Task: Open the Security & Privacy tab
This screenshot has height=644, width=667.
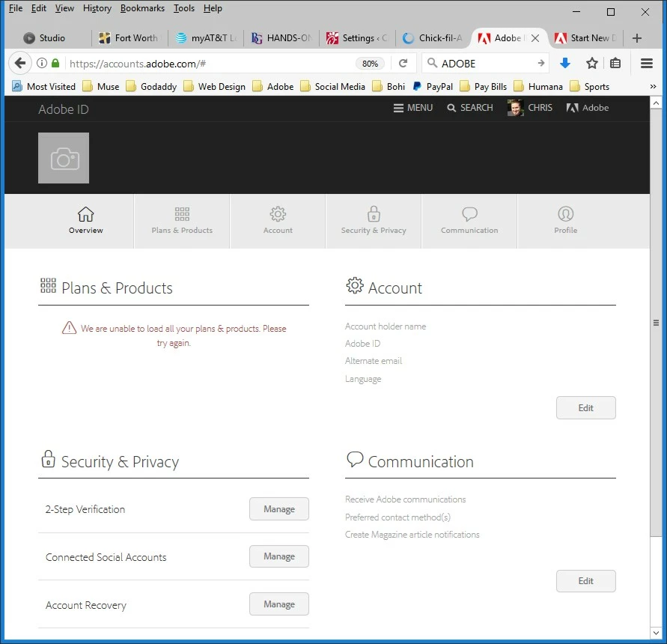Action: pyautogui.click(x=374, y=221)
